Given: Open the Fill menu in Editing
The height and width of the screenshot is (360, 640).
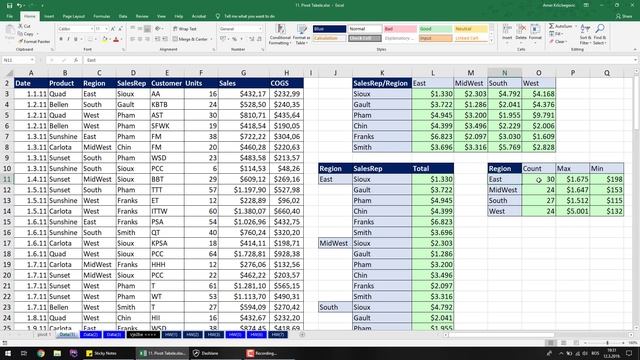Looking at the screenshot, I should 556,34.
